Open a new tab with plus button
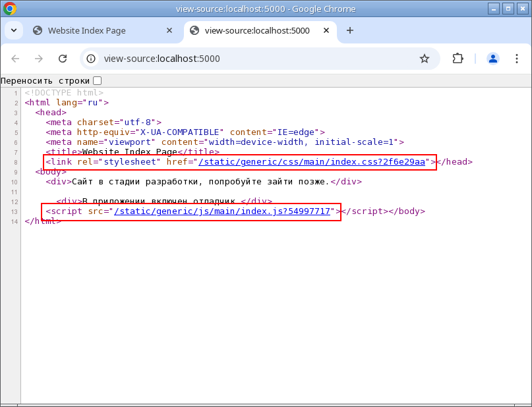 pos(350,30)
